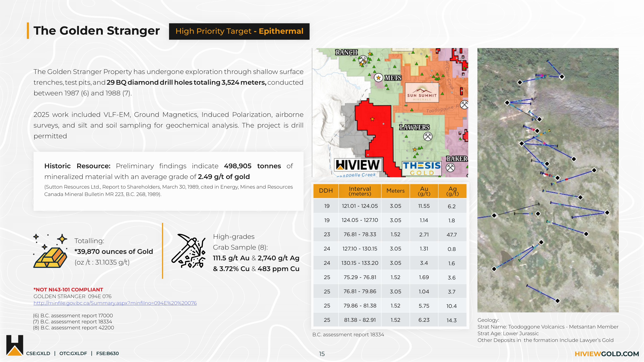Click the aerial drill hole map image

(548, 180)
